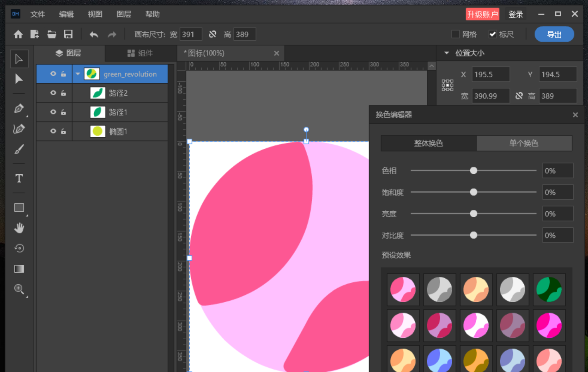
Task: Click the 色相 hue slider handle
Action: [x=473, y=171]
